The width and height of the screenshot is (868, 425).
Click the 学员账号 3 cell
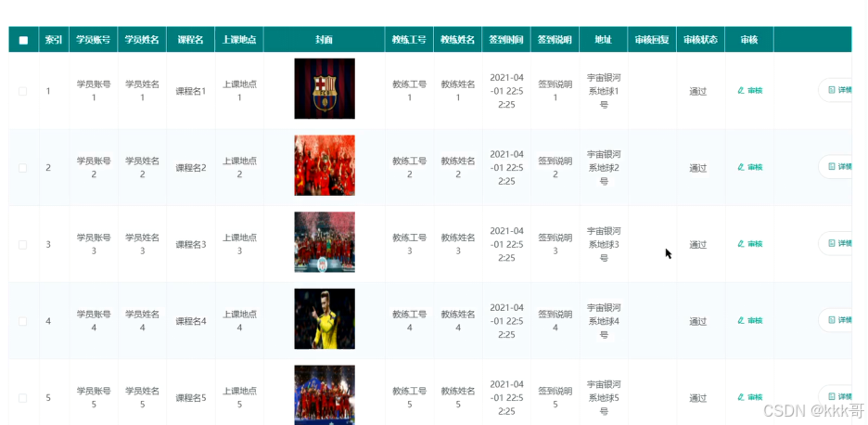tap(94, 244)
